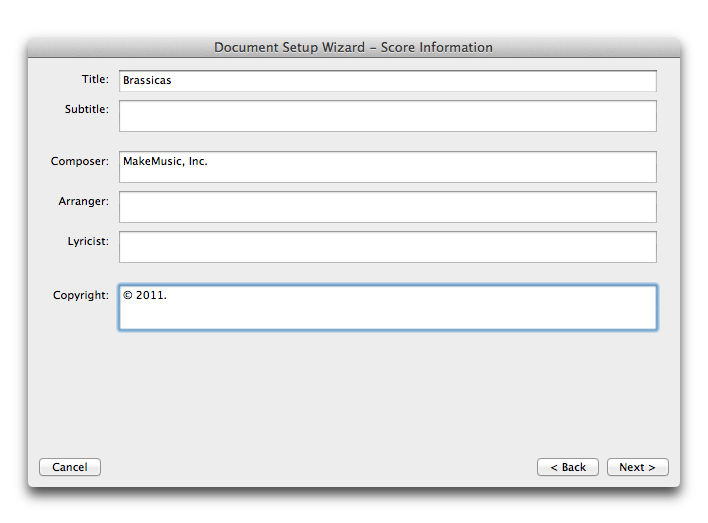The image size is (708, 523).
Task: Click the Arranger: label
Action: point(84,201)
